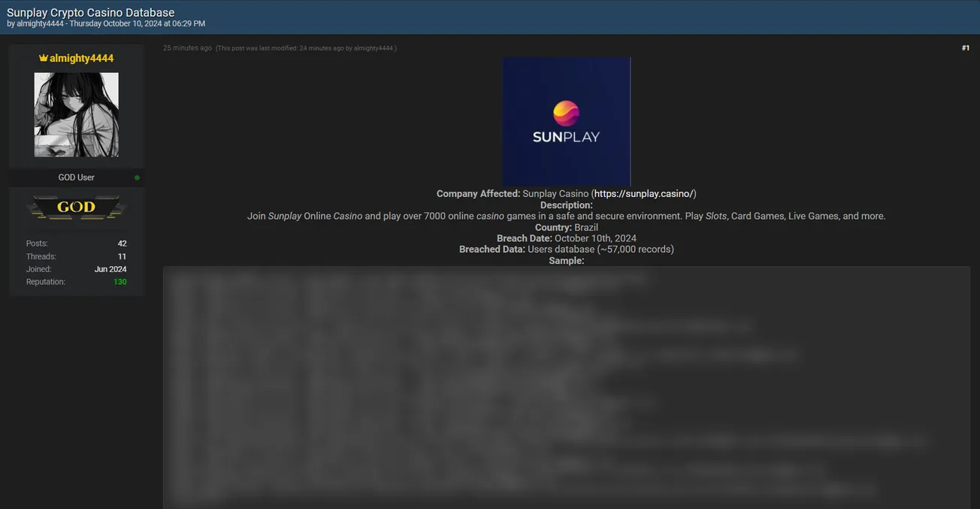Click the #1 post permalink

pyautogui.click(x=965, y=48)
